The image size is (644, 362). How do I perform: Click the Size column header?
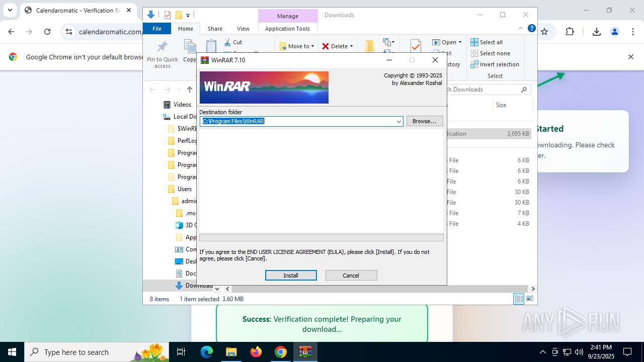pos(512,105)
